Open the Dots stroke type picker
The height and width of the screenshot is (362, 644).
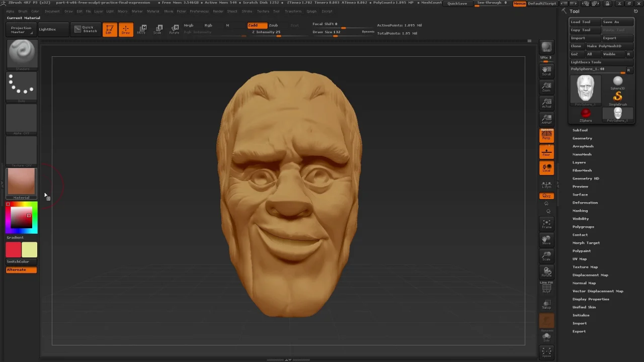22,87
